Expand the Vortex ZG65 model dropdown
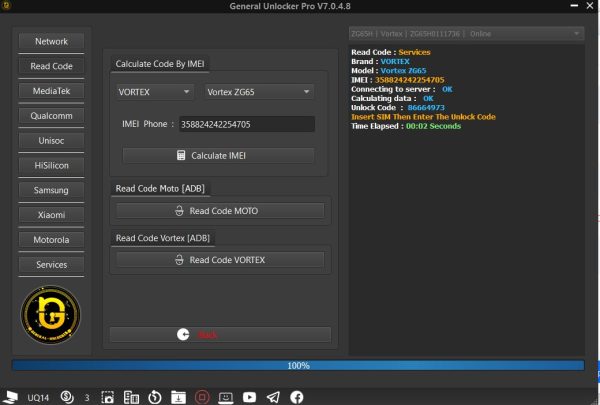 (259, 92)
